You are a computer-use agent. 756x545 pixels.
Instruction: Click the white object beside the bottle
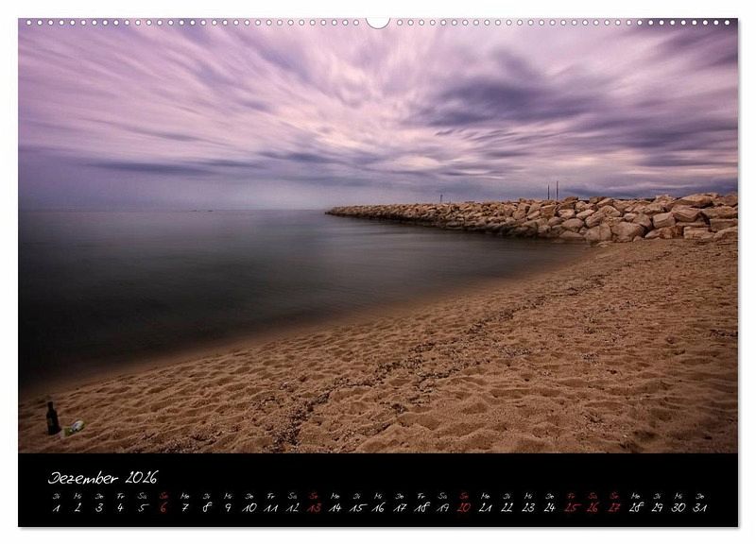[75, 427]
